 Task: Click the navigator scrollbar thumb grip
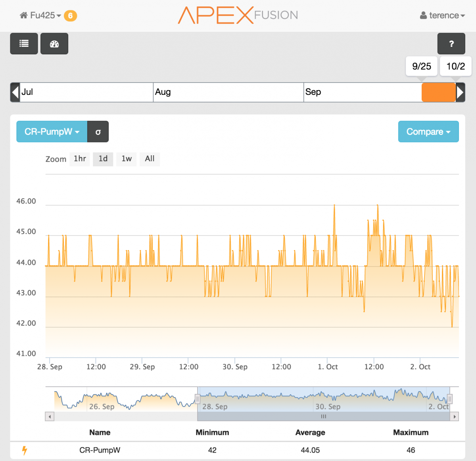[x=324, y=417]
